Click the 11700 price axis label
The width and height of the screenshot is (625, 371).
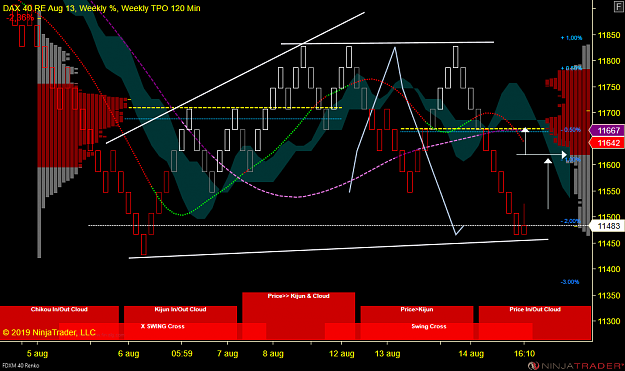click(609, 113)
